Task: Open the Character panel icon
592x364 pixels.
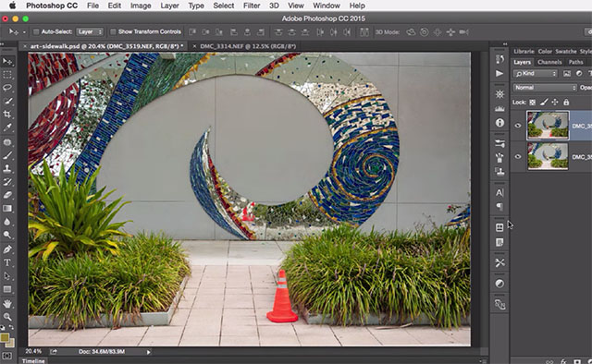Action: 499,193
